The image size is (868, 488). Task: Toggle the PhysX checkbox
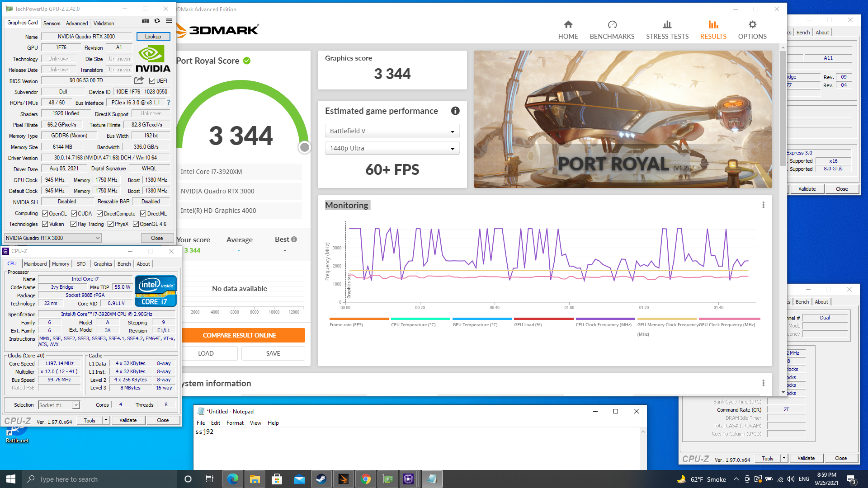tap(110, 224)
